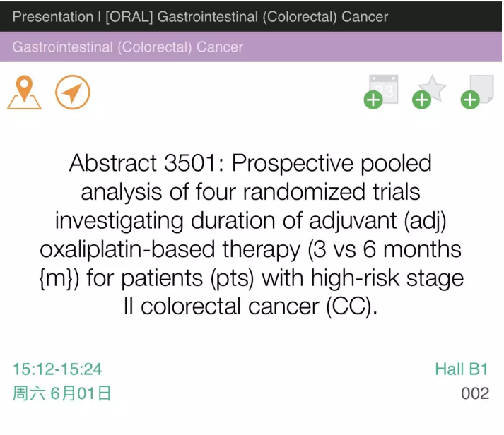Add a note document icon
The width and height of the screenshot is (504, 435).
477,92
